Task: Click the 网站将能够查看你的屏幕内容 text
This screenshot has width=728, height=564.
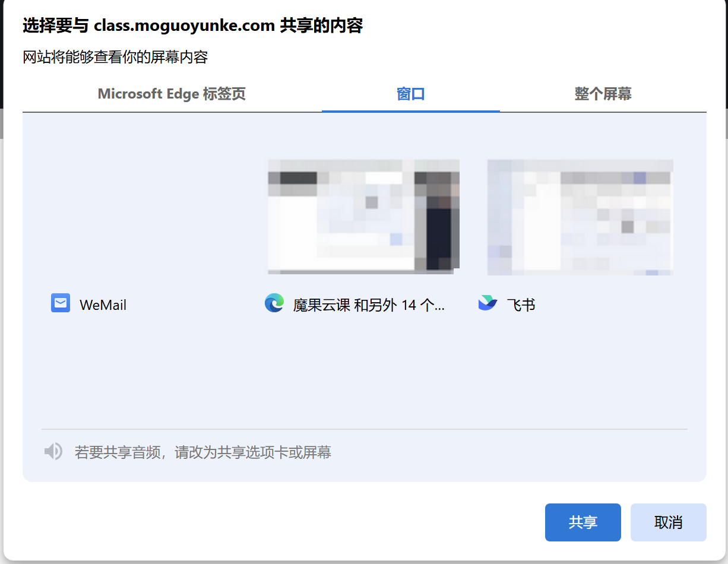Action: pyautogui.click(x=115, y=58)
